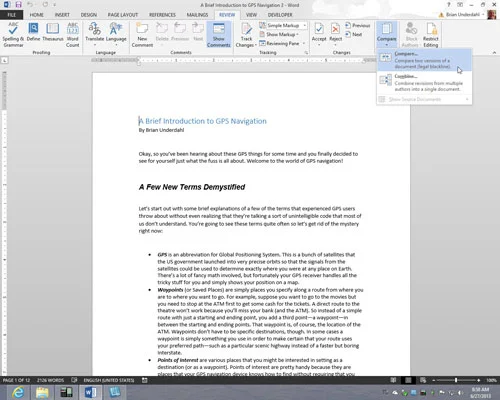Open Internet Explorer from the taskbar
Viewport: 500px width, 400px height.
(x=17, y=392)
